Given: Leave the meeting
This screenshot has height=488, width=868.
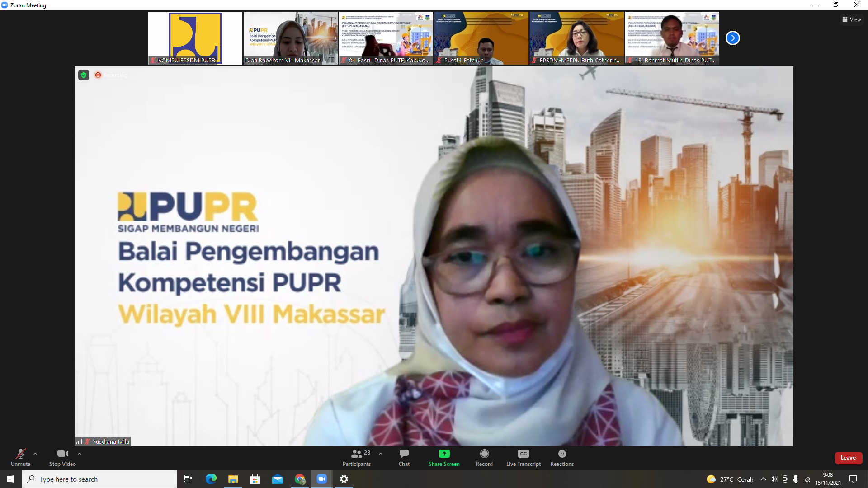Looking at the screenshot, I should 848,458.
